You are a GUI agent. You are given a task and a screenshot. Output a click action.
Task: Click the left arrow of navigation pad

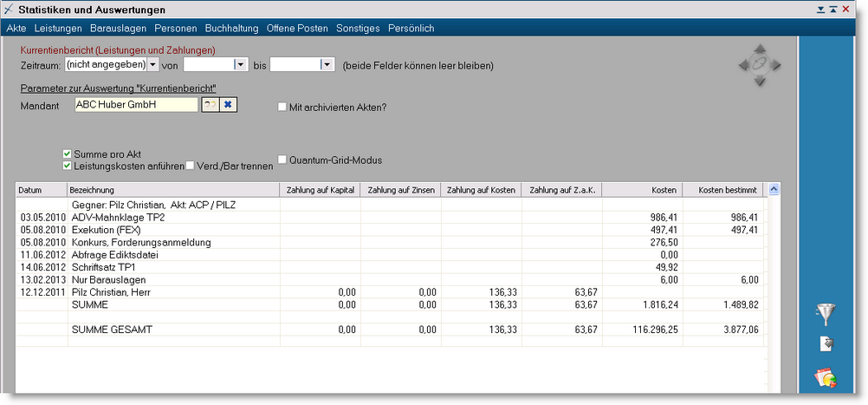[743, 65]
